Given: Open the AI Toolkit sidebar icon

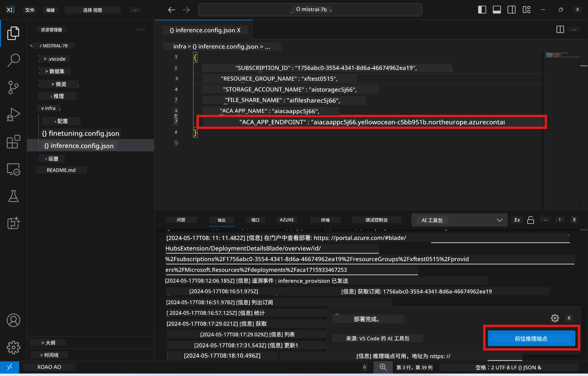Looking at the screenshot, I should pyautogui.click(x=13, y=223).
